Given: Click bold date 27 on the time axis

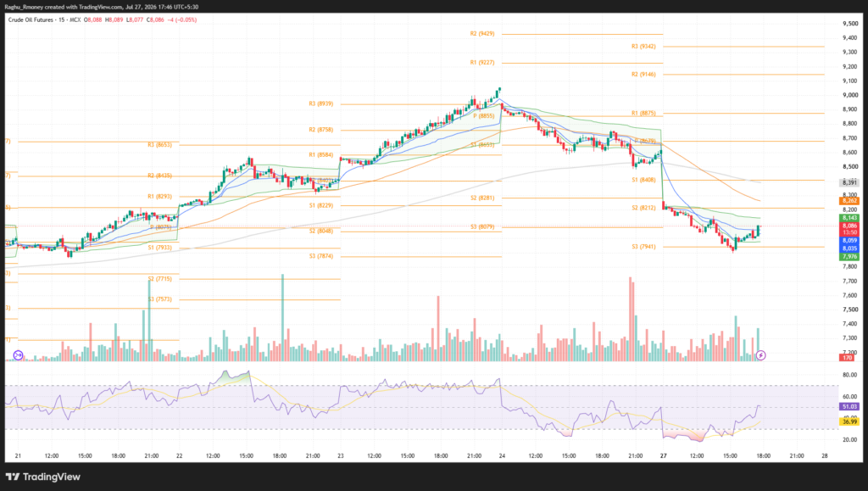Looking at the screenshot, I should [x=663, y=456].
